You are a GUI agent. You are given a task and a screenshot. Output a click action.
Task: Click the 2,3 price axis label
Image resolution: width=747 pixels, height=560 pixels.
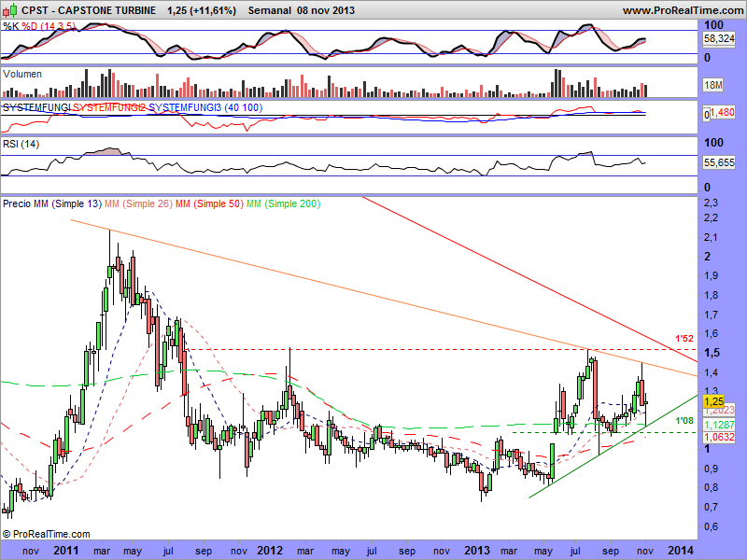[711, 203]
